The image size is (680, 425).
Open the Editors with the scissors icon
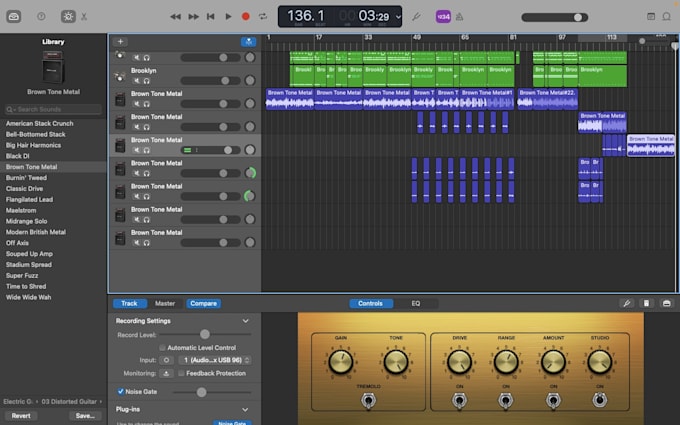[84, 17]
